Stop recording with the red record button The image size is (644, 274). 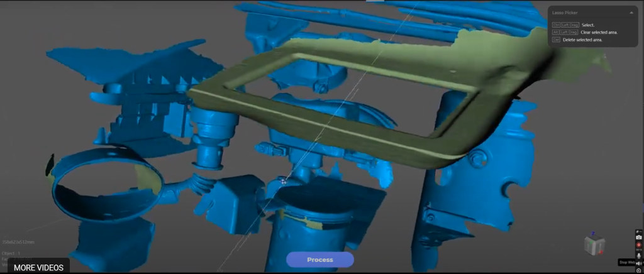(x=639, y=244)
